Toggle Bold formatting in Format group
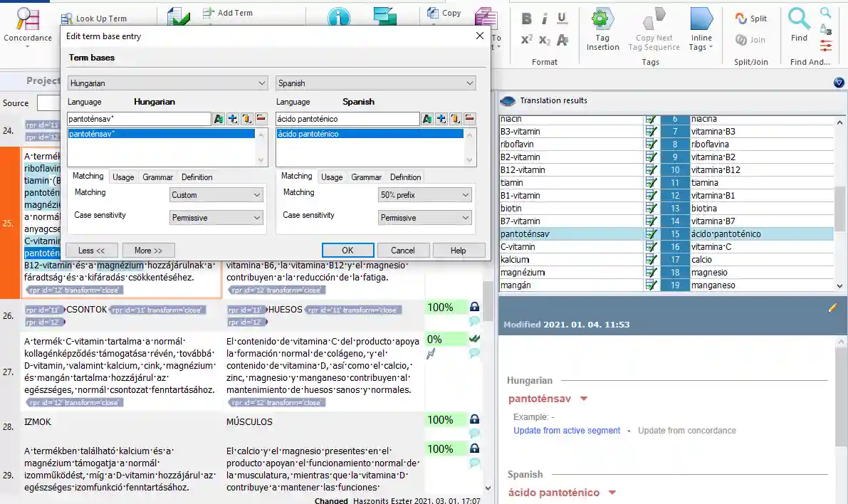Viewport: 848px width, 504px height. pyautogui.click(x=527, y=19)
